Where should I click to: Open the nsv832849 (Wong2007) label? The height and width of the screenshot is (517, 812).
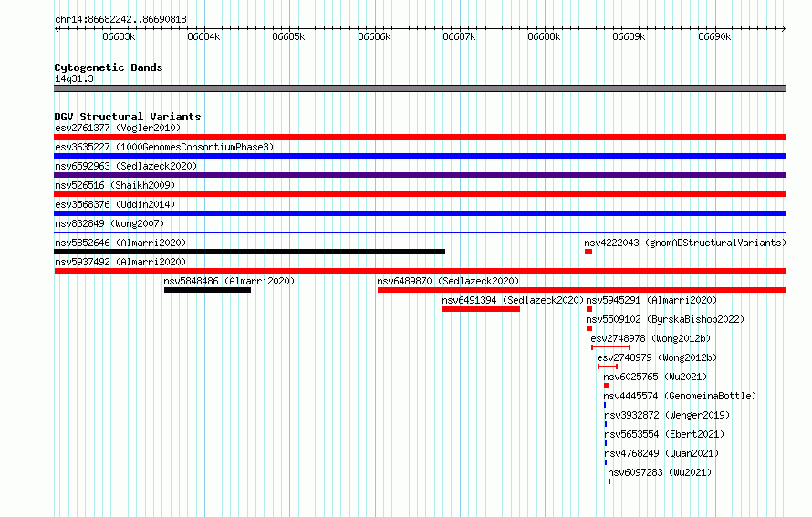click(x=109, y=223)
